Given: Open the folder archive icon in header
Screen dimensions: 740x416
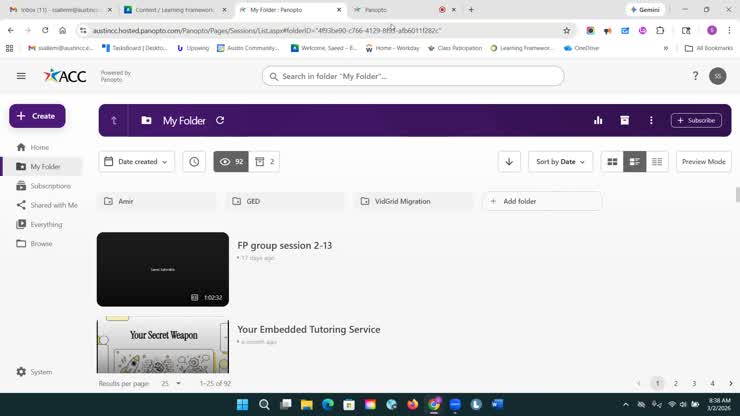Looking at the screenshot, I should coord(624,120).
